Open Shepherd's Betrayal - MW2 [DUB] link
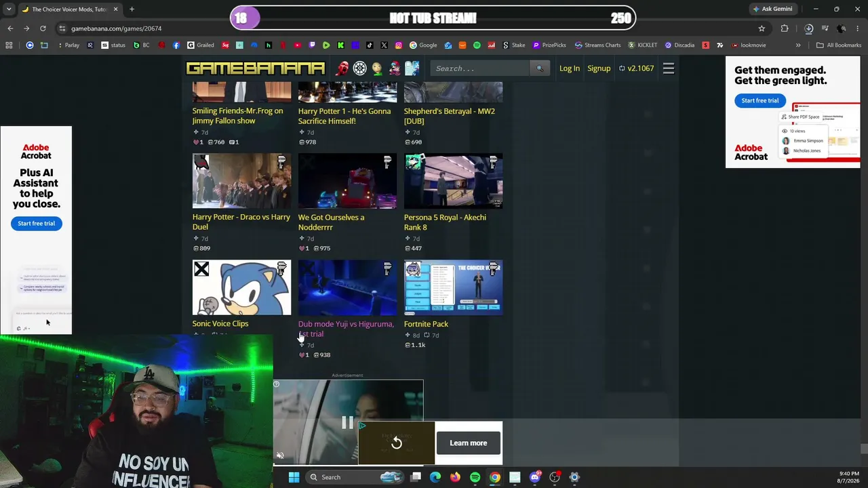 [x=450, y=116]
